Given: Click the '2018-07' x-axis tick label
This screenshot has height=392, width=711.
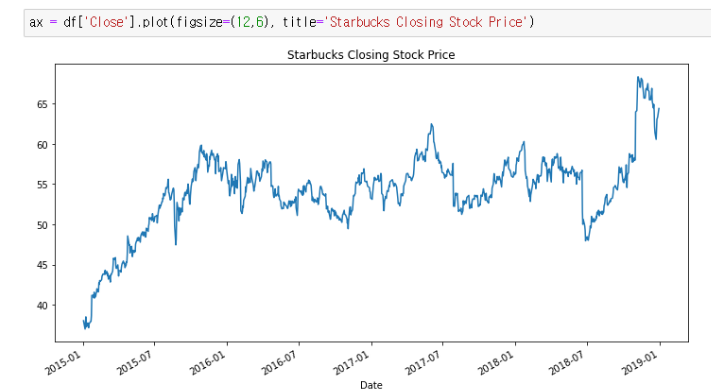Looking at the screenshot, I should 568,363.
